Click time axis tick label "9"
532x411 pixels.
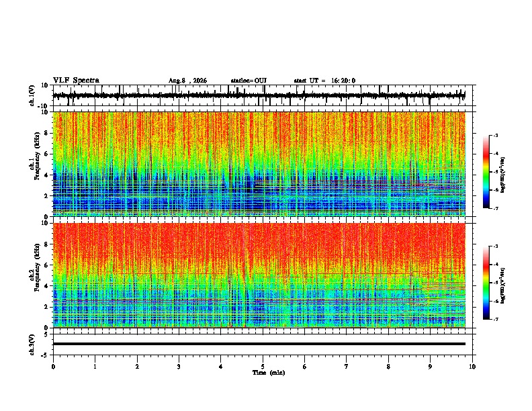(x=430, y=367)
